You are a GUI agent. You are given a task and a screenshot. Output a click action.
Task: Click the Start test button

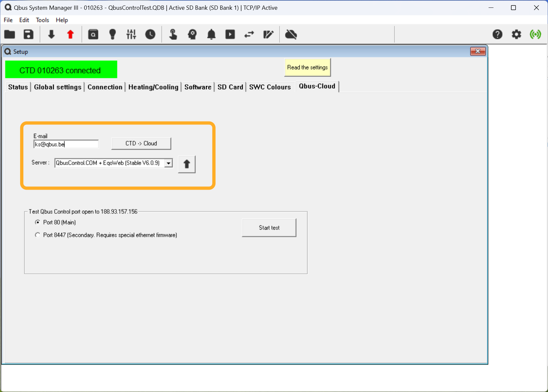(x=269, y=228)
